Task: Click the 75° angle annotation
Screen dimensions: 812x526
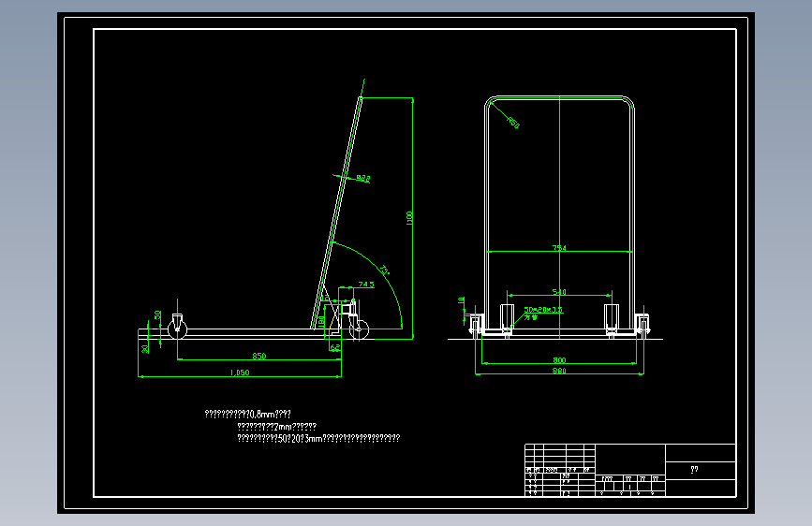Action: (x=384, y=270)
